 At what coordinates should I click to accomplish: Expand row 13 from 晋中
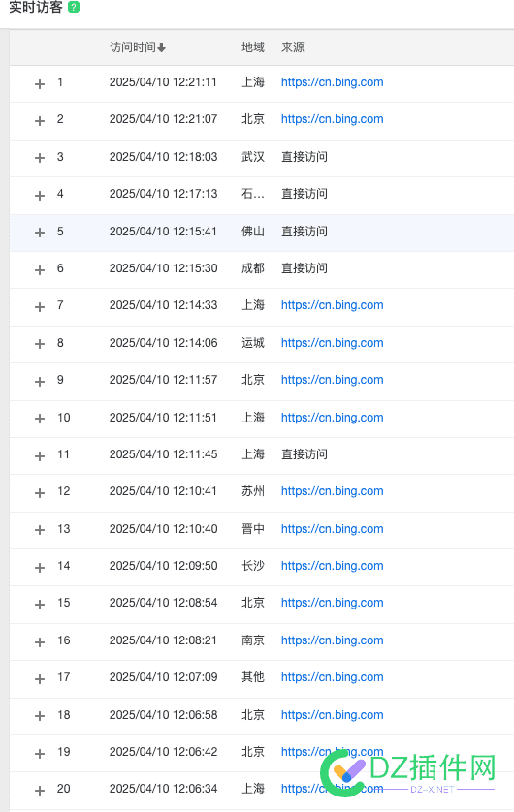[40, 530]
